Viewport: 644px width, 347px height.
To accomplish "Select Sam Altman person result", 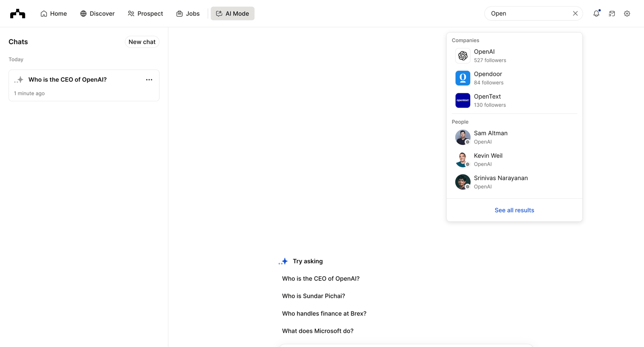I will coord(514,137).
